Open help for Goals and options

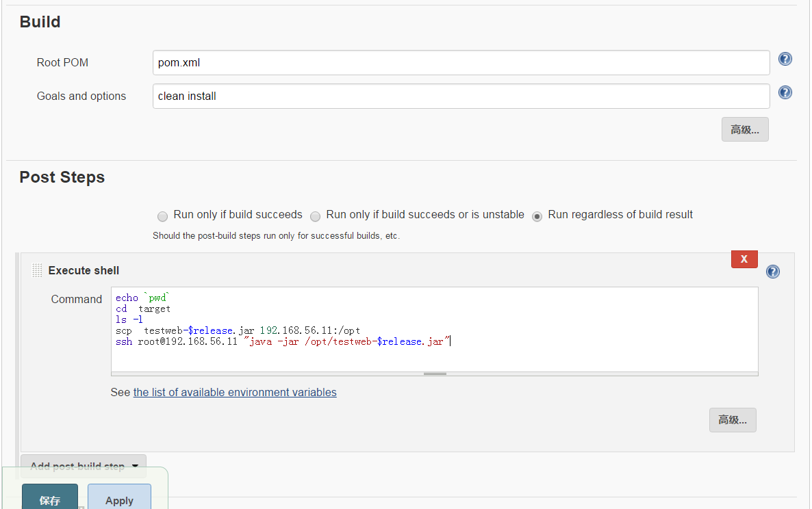click(x=785, y=92)
